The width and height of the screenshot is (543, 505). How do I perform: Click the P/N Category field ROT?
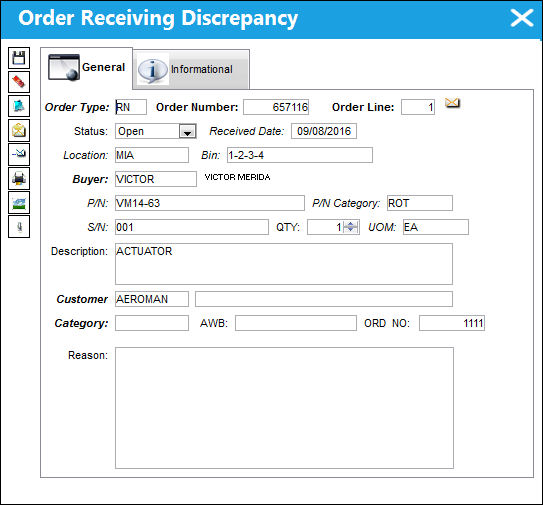420,203
